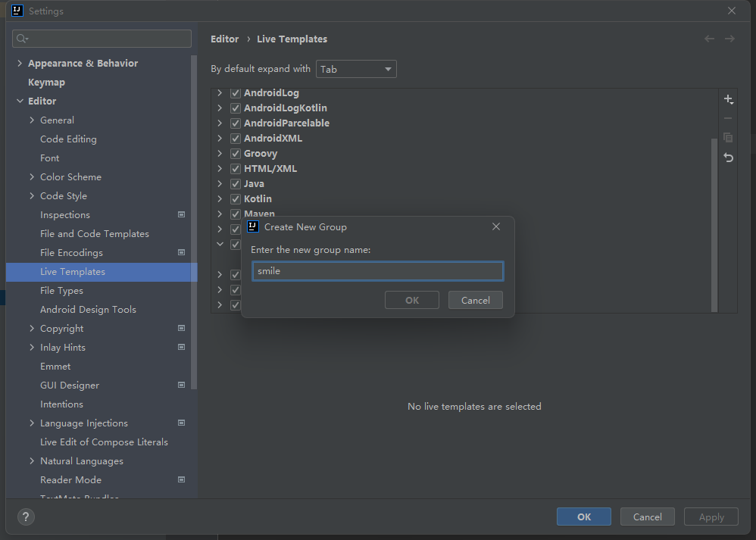The height and width of the screenshot is (540, 756).
Task: Click IntelliJ logo in Settings title bar
Action: [17, 11]
